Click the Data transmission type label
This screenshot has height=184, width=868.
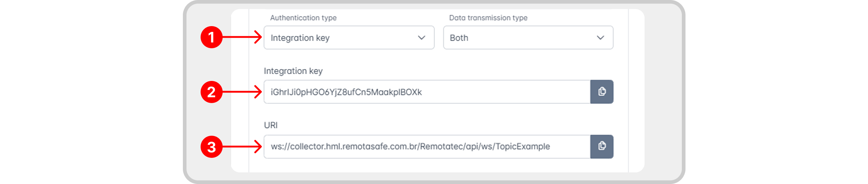tap(488, 18)
